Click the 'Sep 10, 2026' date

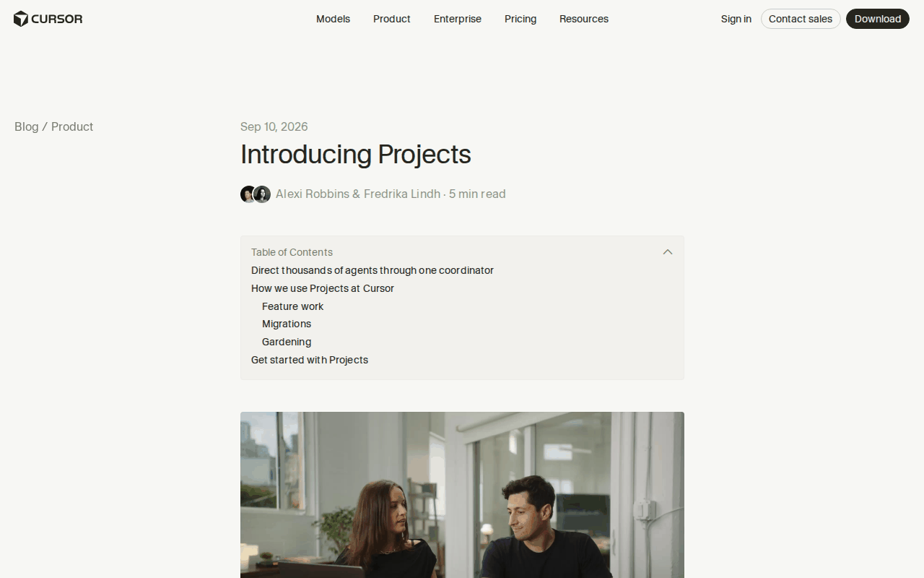(274, 126)
